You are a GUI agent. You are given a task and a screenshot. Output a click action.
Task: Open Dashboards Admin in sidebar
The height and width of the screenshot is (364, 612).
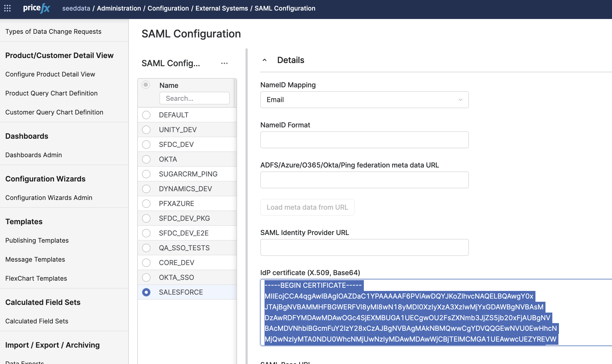34,155
